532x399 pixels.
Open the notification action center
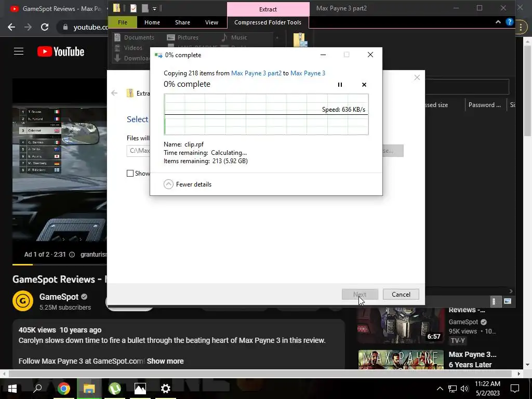click(515, 389)
